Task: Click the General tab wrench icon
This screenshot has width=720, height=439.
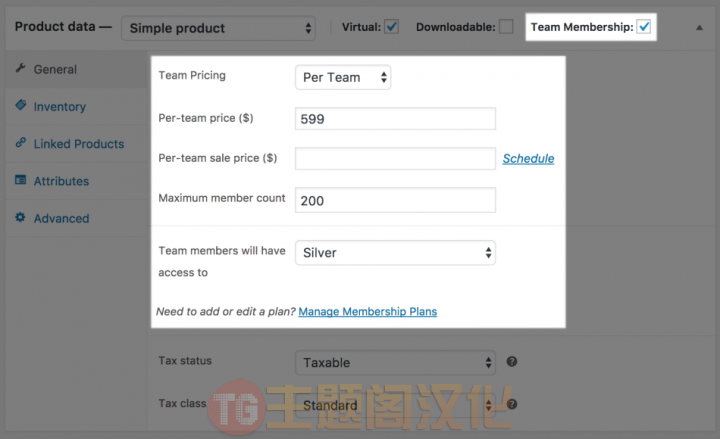Action: [20, 68]
